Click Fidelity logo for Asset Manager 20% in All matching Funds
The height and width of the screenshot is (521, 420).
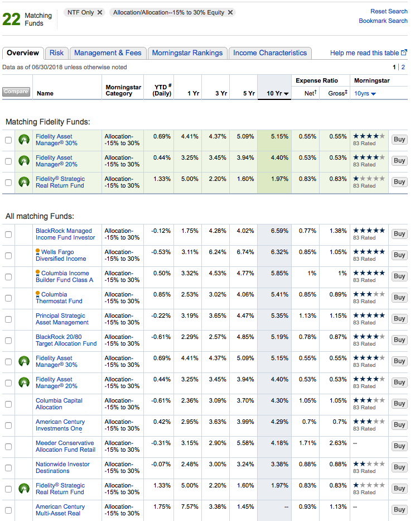[24, 383]
